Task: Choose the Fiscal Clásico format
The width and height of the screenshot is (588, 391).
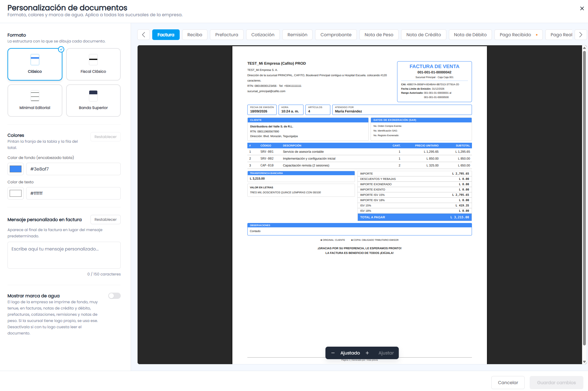Action: [93, 64]
